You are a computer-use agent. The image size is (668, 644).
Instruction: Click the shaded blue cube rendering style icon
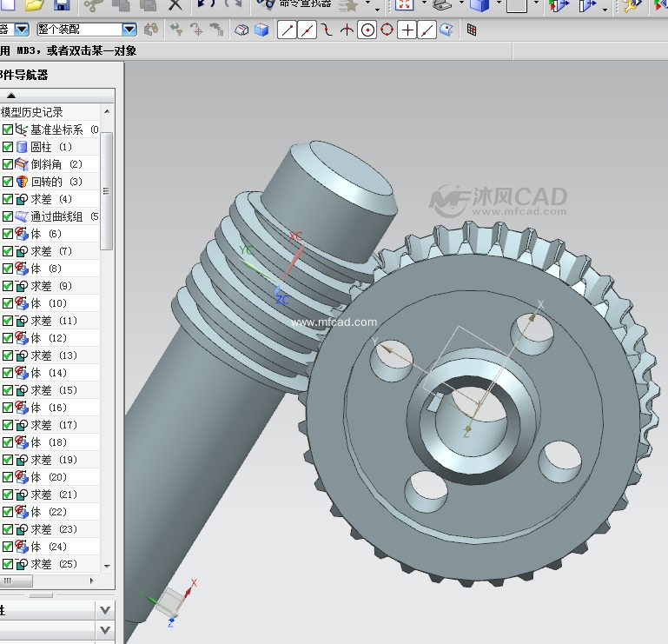[x=480, y=5]
